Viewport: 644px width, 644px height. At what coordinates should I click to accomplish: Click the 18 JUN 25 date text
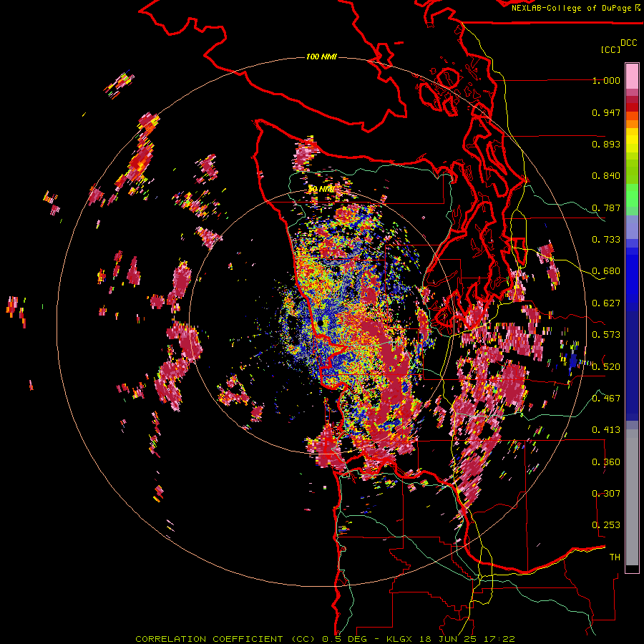[449, 639]
